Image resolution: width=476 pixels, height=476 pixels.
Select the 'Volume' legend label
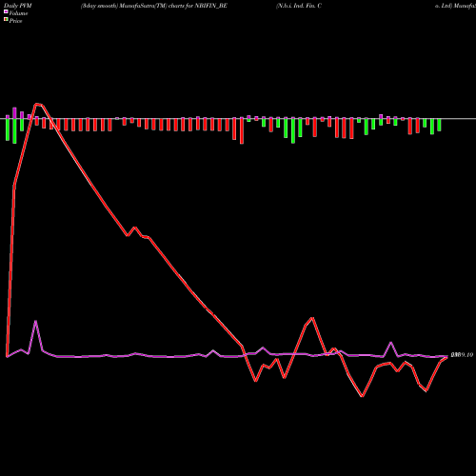[x=18, y=13]
